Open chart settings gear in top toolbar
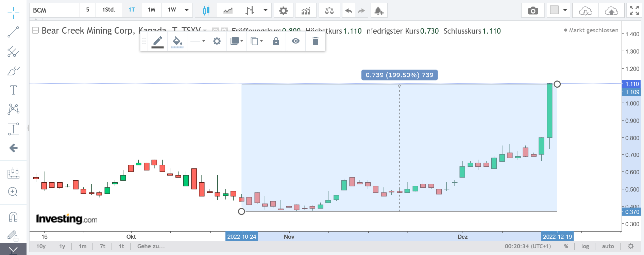 pos(283,11)
